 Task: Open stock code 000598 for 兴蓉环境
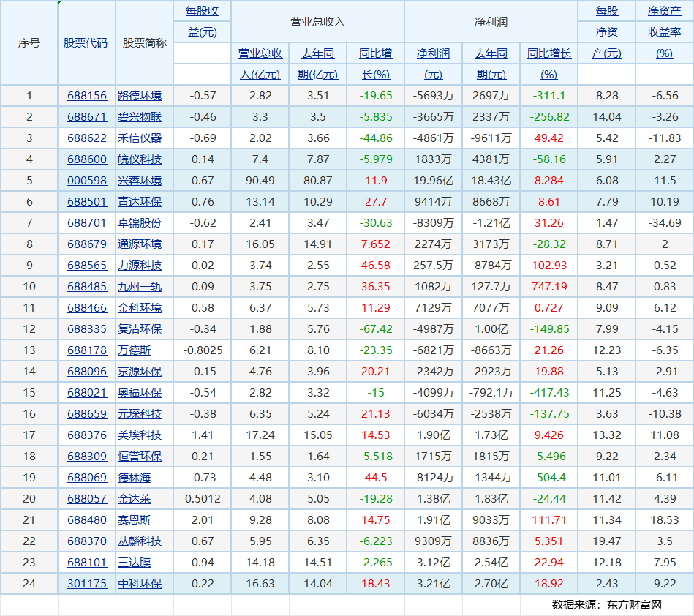point(86,180)
